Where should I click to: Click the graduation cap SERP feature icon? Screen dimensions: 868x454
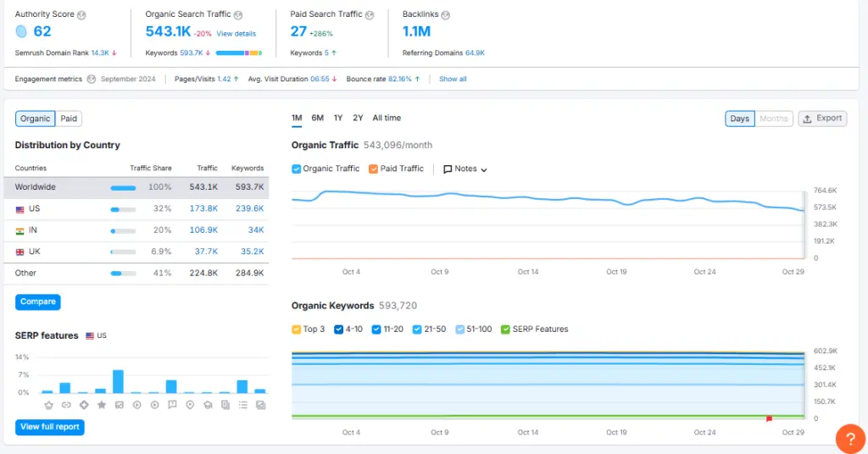207,405
